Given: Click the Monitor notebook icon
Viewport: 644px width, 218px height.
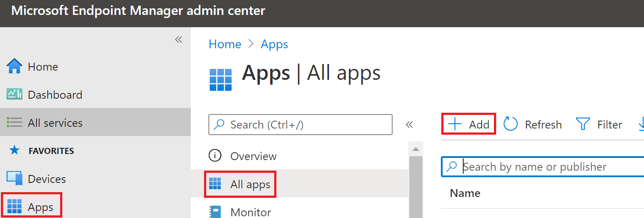Looking at the screenshot, I should pyautogui.click(x=215, y=212).
